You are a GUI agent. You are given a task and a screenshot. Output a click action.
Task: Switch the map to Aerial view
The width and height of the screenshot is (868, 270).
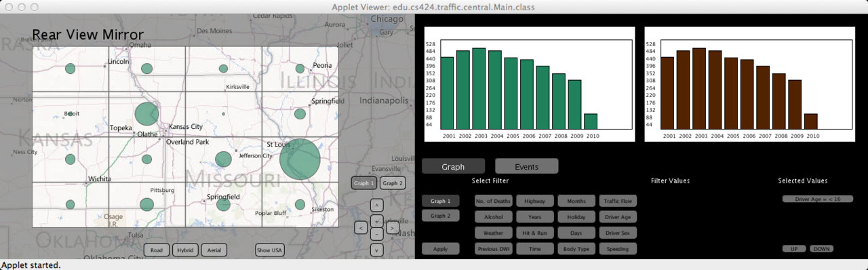(x=214, y=250)
